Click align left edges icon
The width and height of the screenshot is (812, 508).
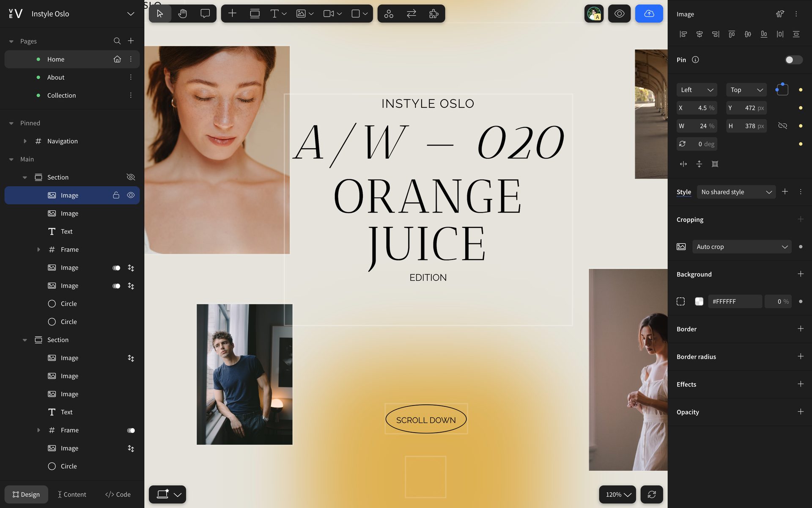click(683, 34)
